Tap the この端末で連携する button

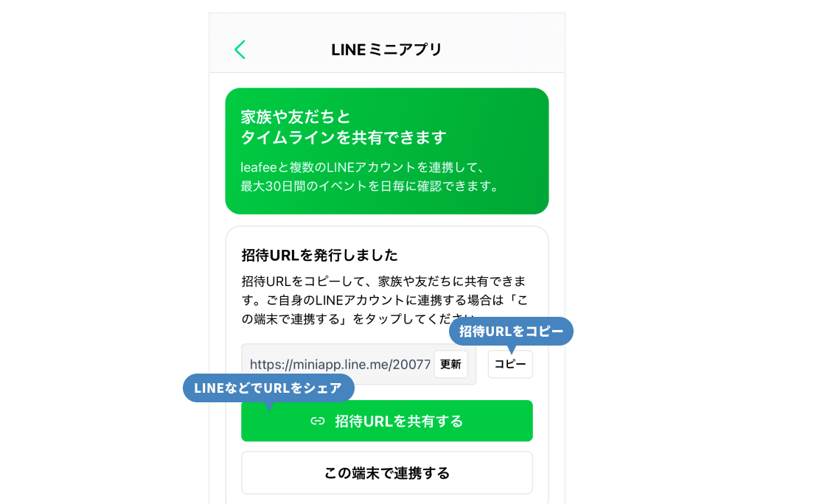click(387, 473)
